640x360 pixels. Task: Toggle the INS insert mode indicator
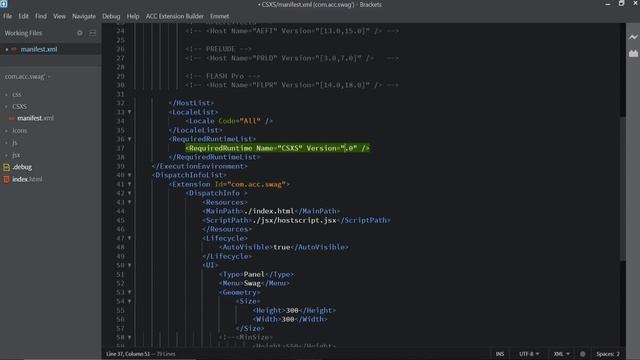click(x=500, y=354)
